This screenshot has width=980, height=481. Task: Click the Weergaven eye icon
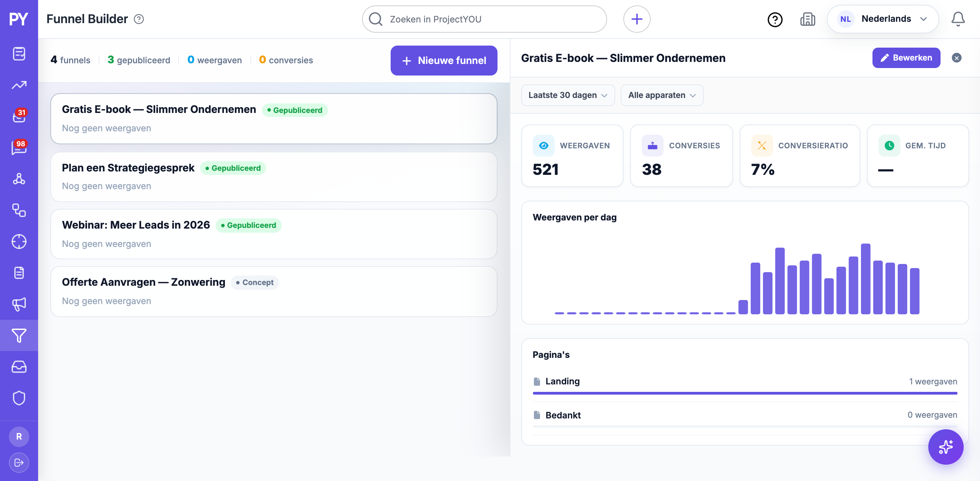[x=544, y=146]
